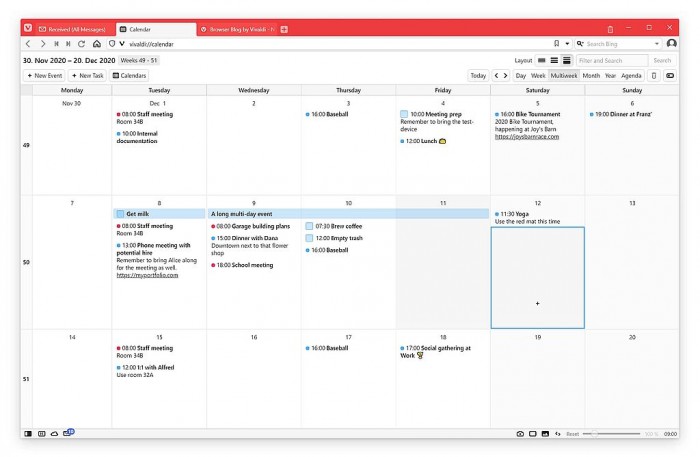Switch to the Calendar tab

(x=156, y=29)
